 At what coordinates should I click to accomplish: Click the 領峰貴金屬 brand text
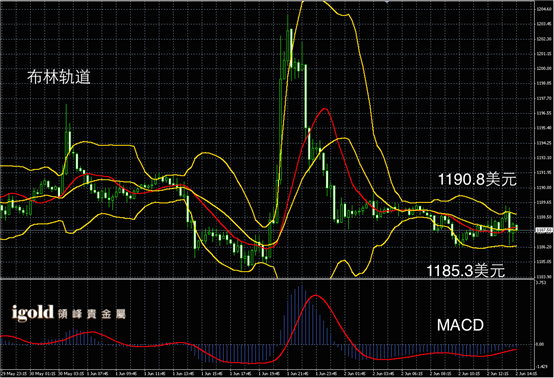[91, 314]
